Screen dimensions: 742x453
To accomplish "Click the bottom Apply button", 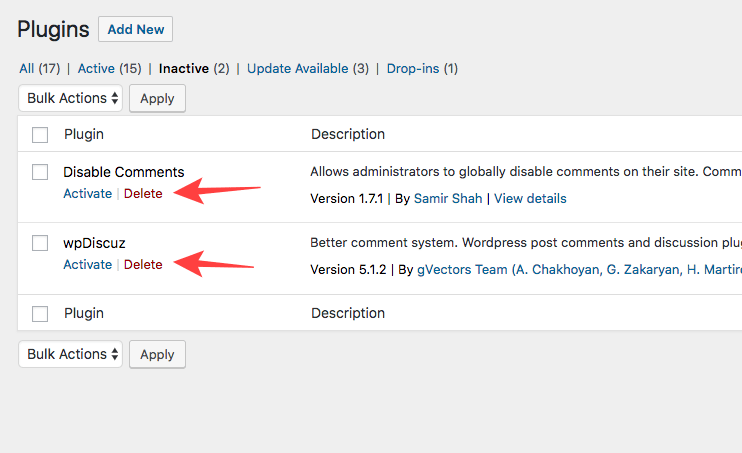I will pos(157,355).
